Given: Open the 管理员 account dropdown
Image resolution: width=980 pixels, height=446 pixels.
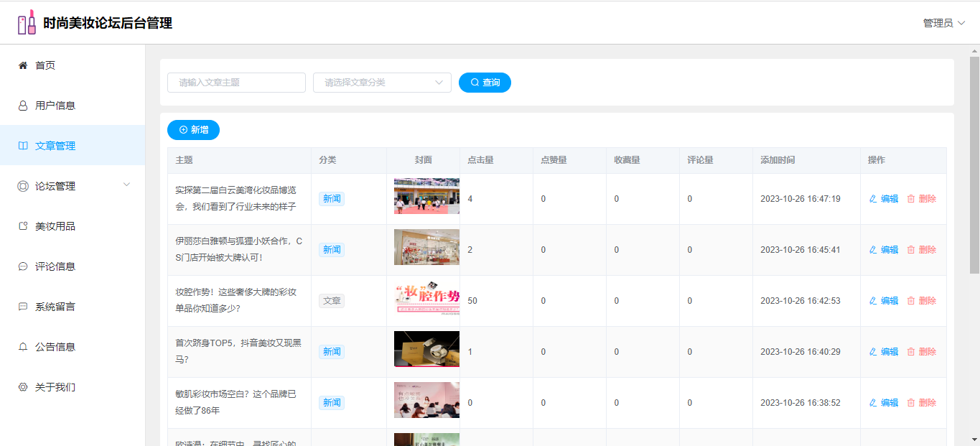Looking at the screenshot, I should [943, 23].
